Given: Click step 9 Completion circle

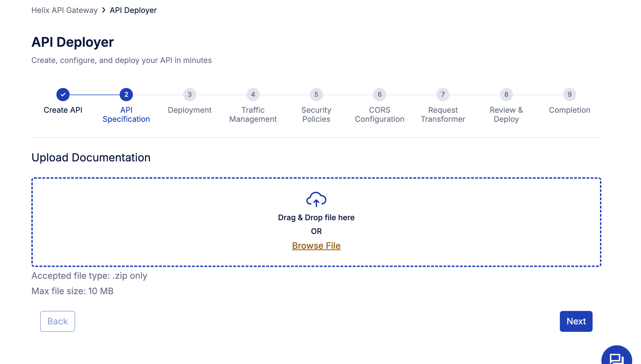Looking at the screenshot, I should click(569, 95).
